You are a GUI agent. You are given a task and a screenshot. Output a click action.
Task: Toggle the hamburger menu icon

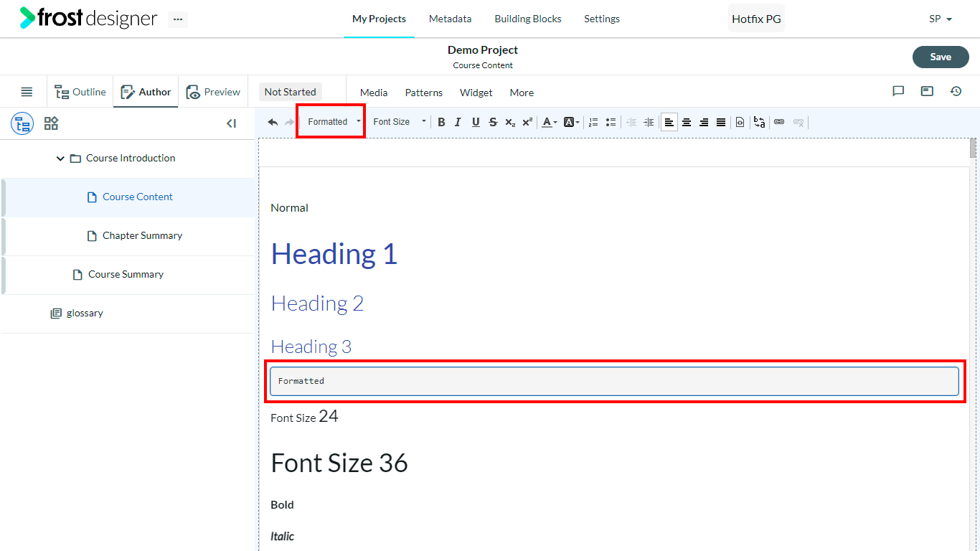pos(27,92)
